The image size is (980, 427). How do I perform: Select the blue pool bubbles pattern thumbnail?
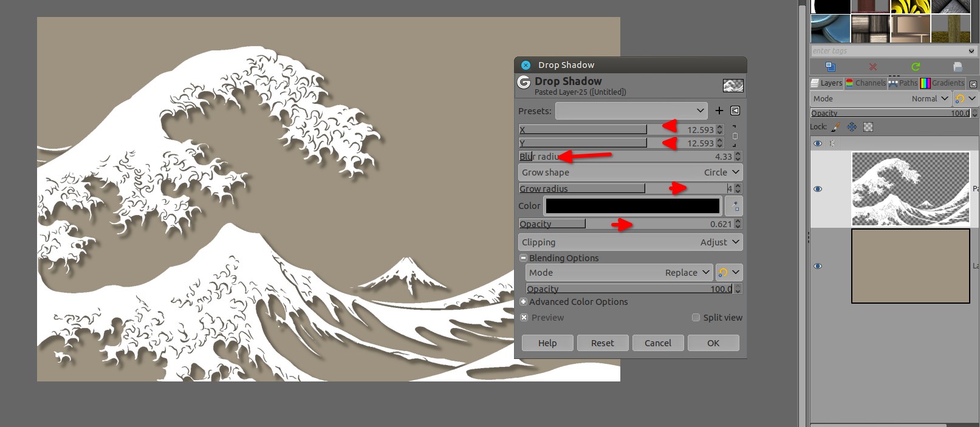[x=831, y=28]
